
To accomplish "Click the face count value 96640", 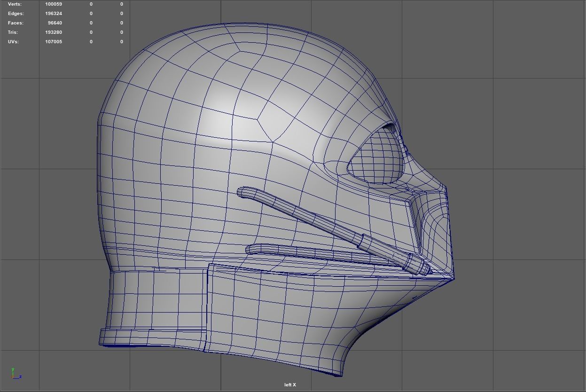I will pyautogui.click(x=55, y=23).
